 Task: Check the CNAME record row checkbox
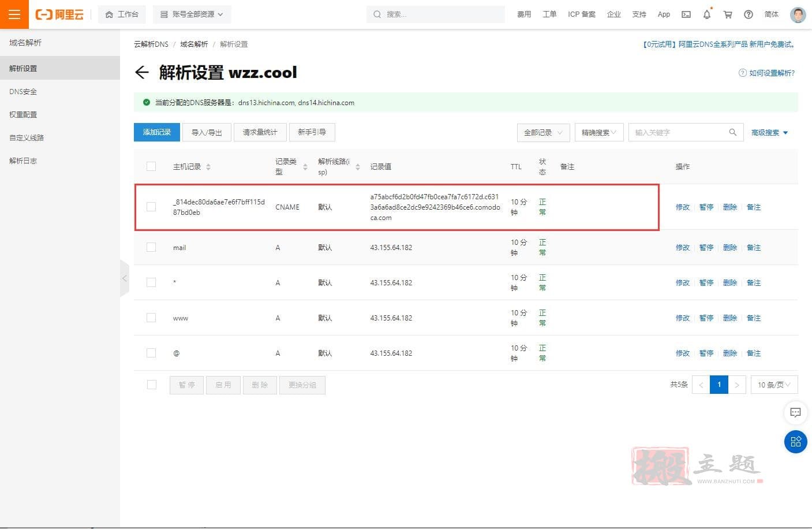pyautogui.click(x=151, y=207)
